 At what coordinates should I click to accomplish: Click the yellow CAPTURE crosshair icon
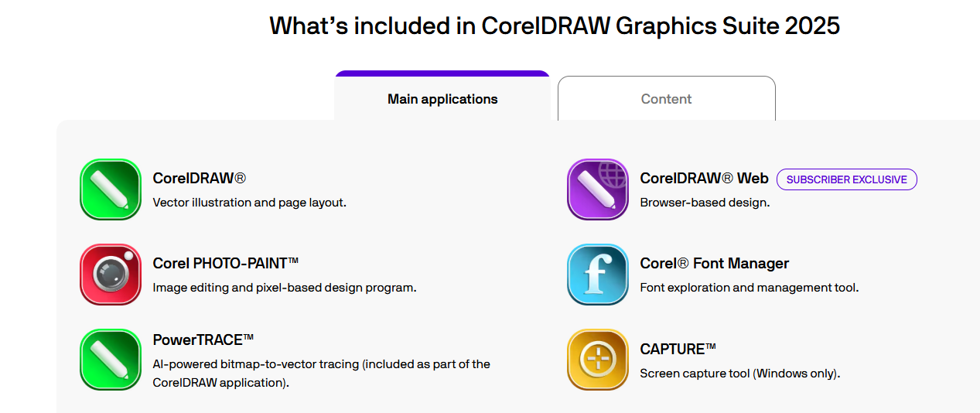click(x=598, y=360)
